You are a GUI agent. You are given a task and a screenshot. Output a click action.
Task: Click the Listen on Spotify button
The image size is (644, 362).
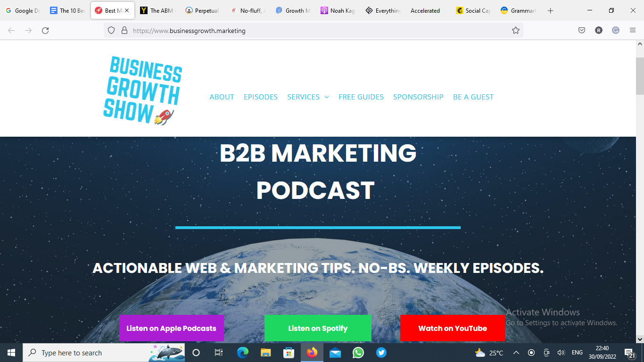(318, 328)
